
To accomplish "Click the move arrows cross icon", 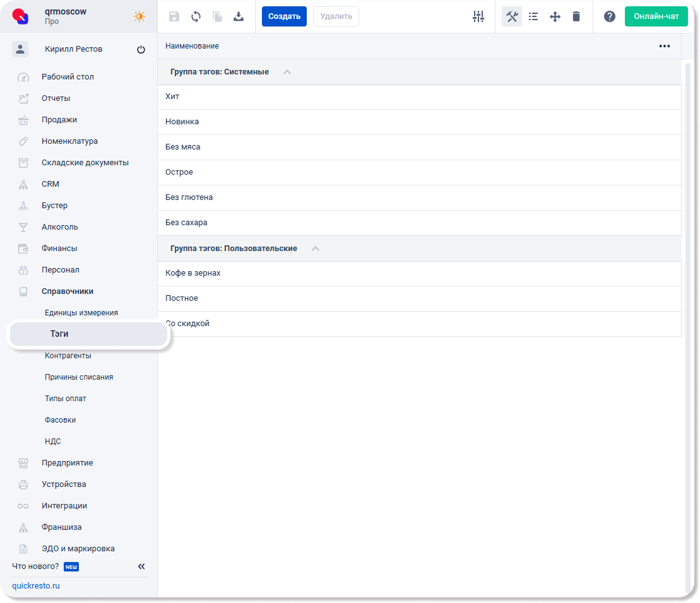I will point(555,16).
